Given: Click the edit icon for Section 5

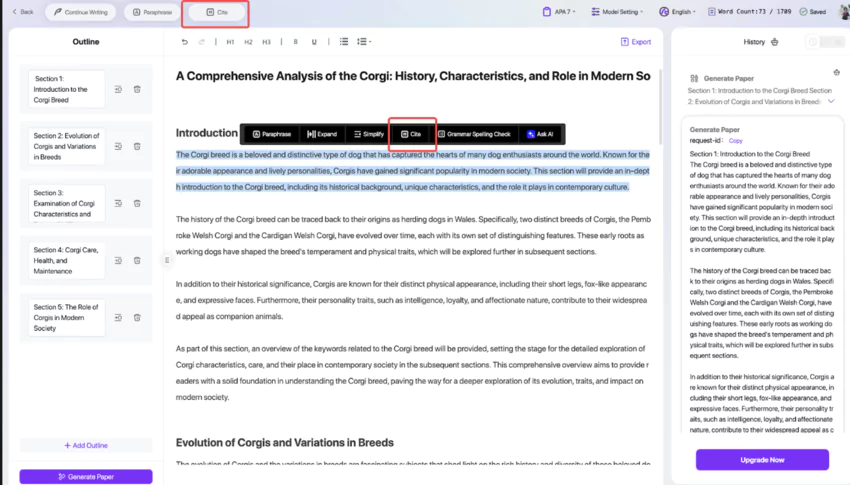Looking at the screenshot, I should 118,318.
